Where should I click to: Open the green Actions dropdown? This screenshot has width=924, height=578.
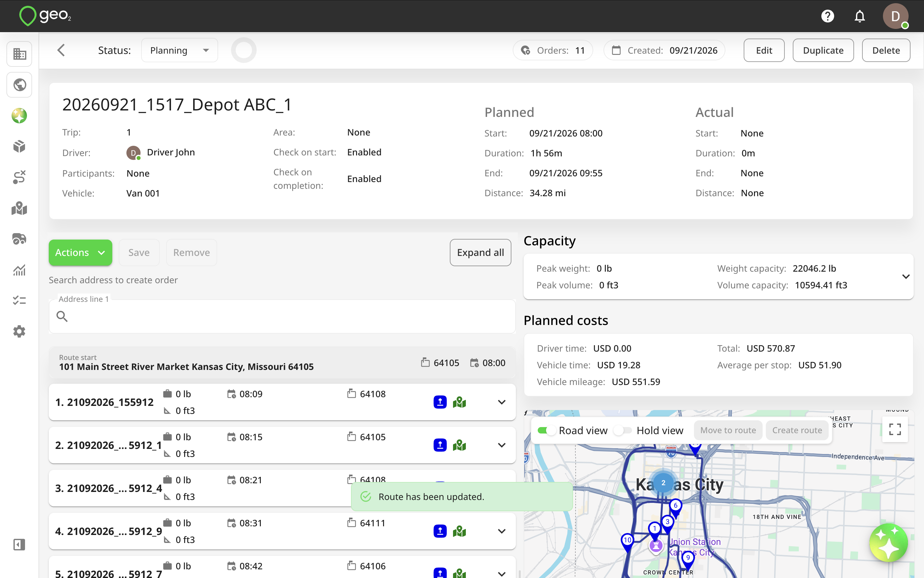point(80,253)
